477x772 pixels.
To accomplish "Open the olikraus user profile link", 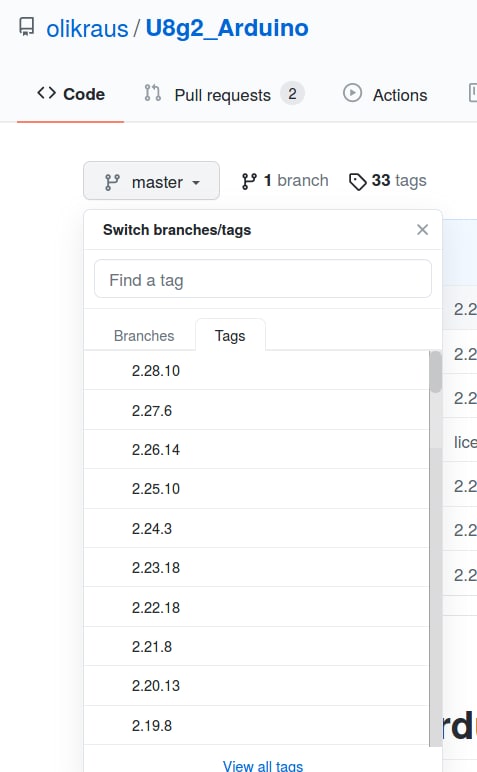I will [87, 29].
